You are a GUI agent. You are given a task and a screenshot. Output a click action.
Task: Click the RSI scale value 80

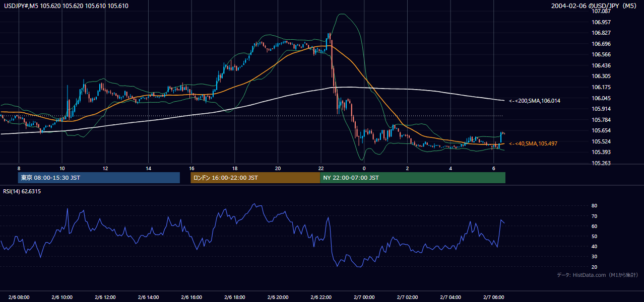click(x=594, y=206)
